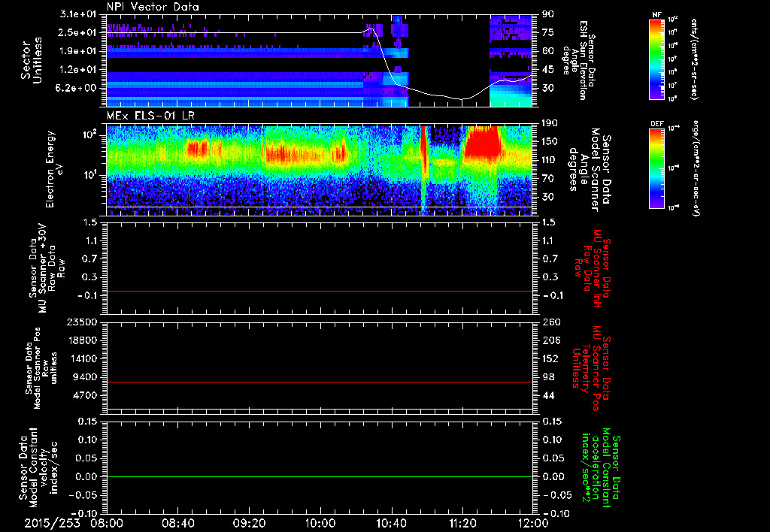Click the '4700' scanner position tick label
The width and height of the screenshot is (770, 532).
click(x=86, y=395)
